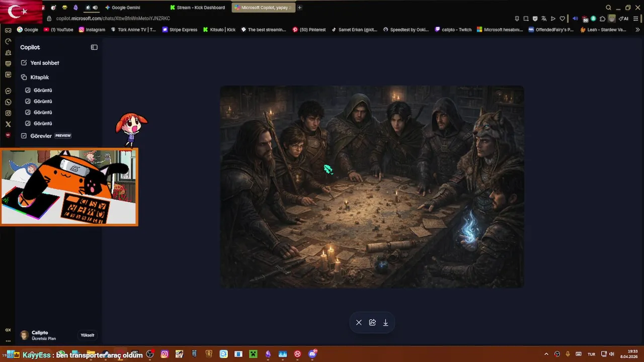Open browser AI button

[623, 19]
